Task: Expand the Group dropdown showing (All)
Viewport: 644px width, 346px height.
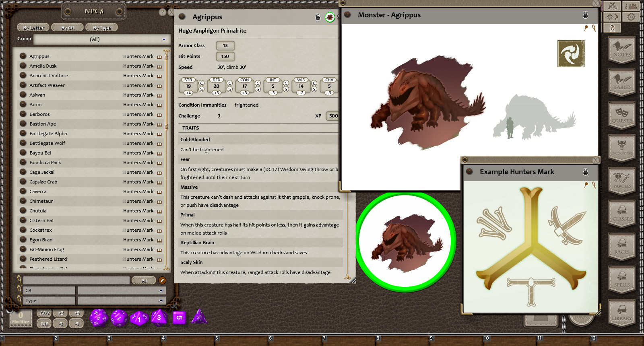Action: coord(164,39)
